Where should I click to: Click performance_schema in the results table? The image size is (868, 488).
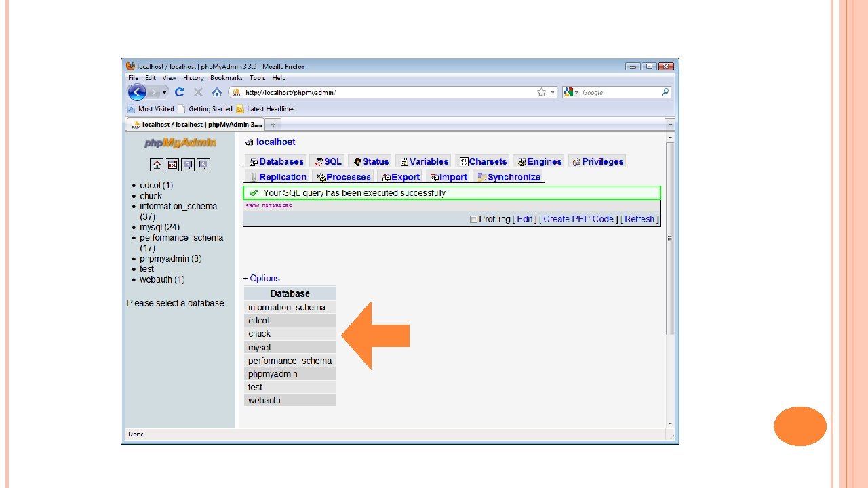290,361
